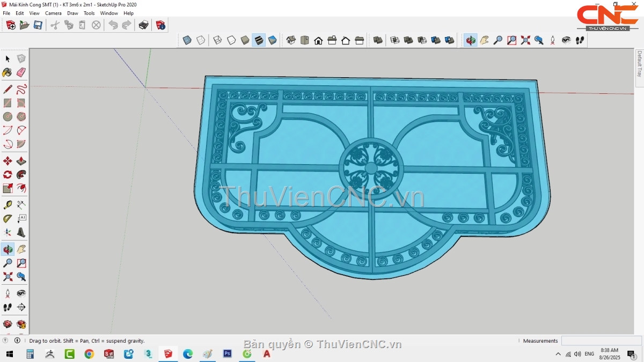644x362 pixels.
Task: Toggle X-Ray face style
Action: (x=187, y=40)
